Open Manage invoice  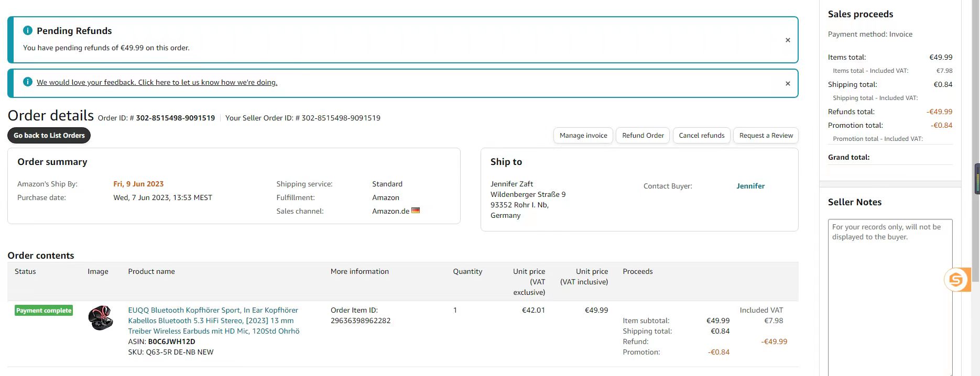click(x=583, y=135)
